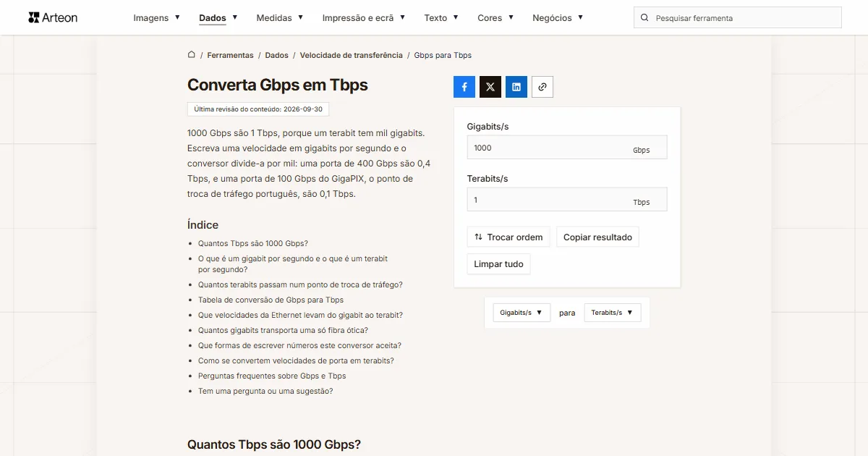Open Velocidade de transferência breadcrumb link

pos(352,55)
